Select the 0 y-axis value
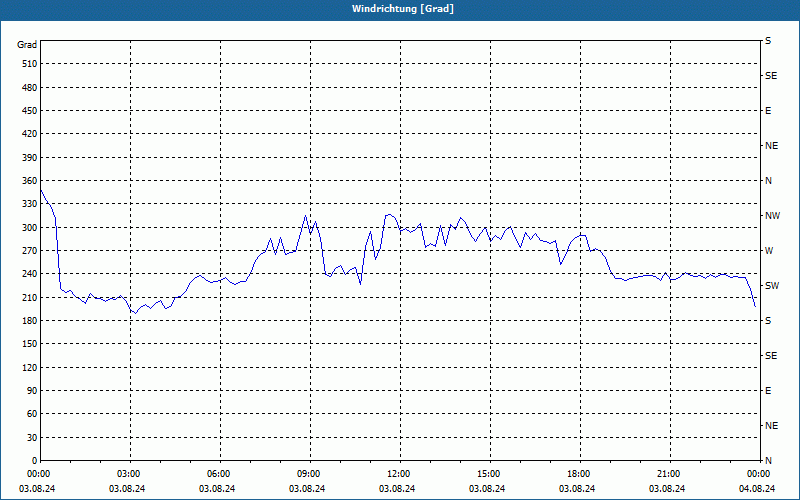800x500 pixels. 35,461
